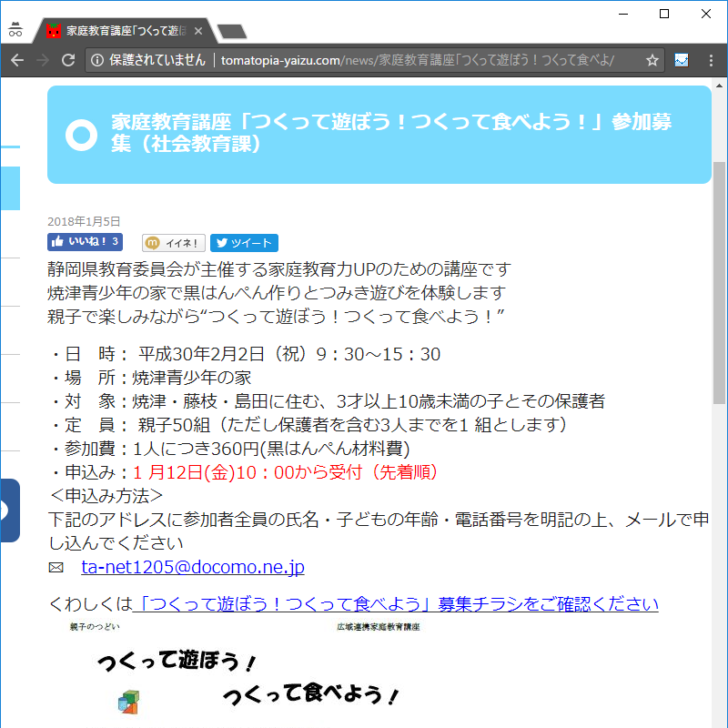Open a new tab
The image size is (728, 728).
233,31
